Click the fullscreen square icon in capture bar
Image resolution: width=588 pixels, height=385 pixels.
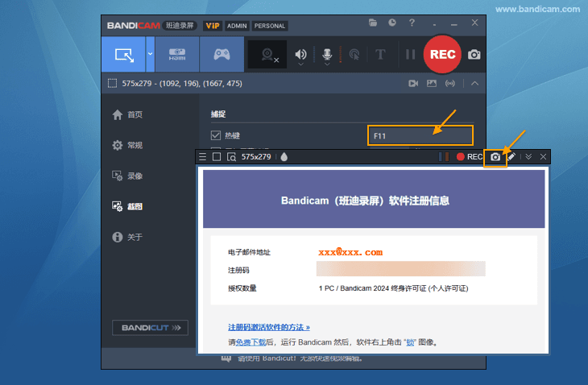click(x=217, y=157)
